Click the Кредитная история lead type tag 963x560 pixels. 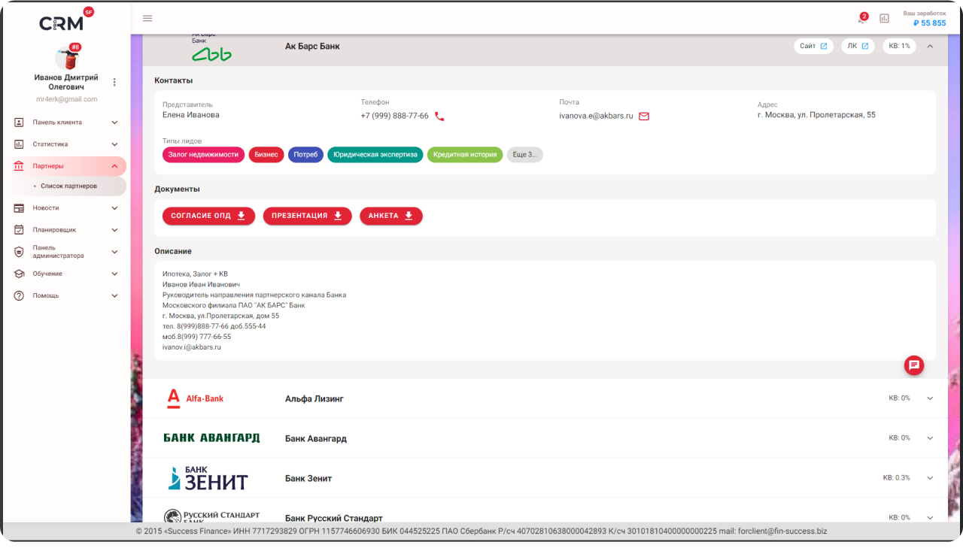pyautogui.click(x=465, y=155)
